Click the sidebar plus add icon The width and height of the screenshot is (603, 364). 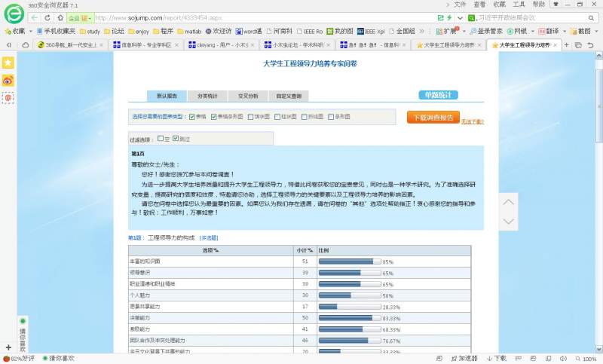click(8, 347)
